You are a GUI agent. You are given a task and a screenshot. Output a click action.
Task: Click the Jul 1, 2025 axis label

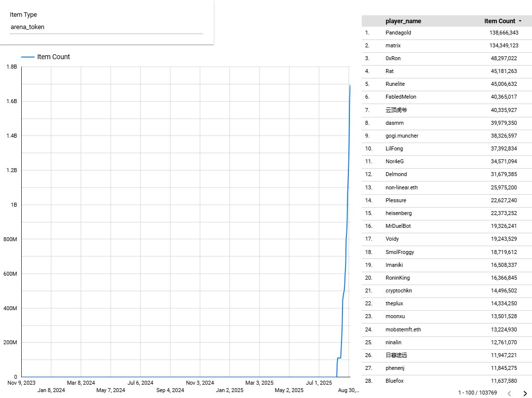(319, 383)
